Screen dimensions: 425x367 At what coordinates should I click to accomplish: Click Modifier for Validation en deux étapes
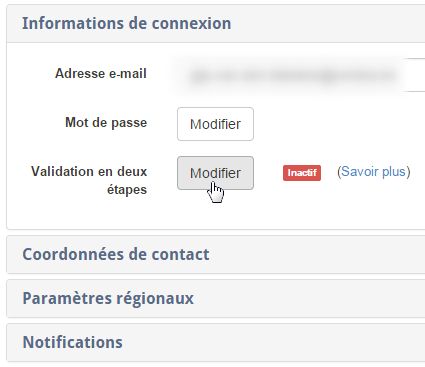[215, 173]
